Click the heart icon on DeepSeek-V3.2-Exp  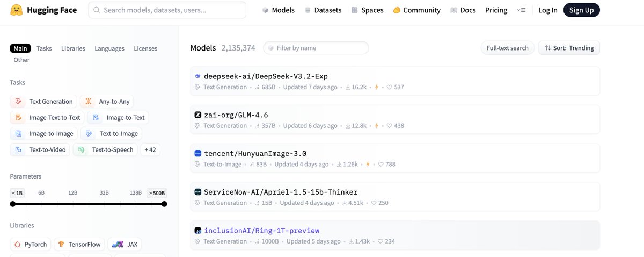pyautogui.click(x=390, y=87)
